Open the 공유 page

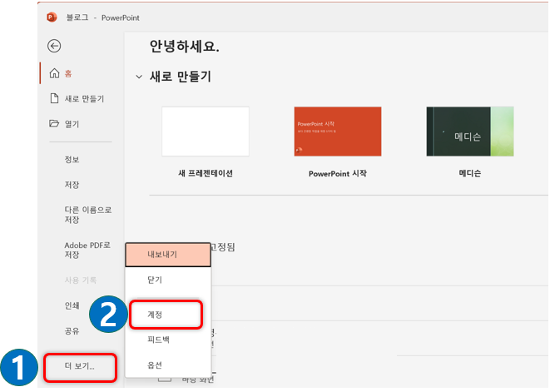72,331
